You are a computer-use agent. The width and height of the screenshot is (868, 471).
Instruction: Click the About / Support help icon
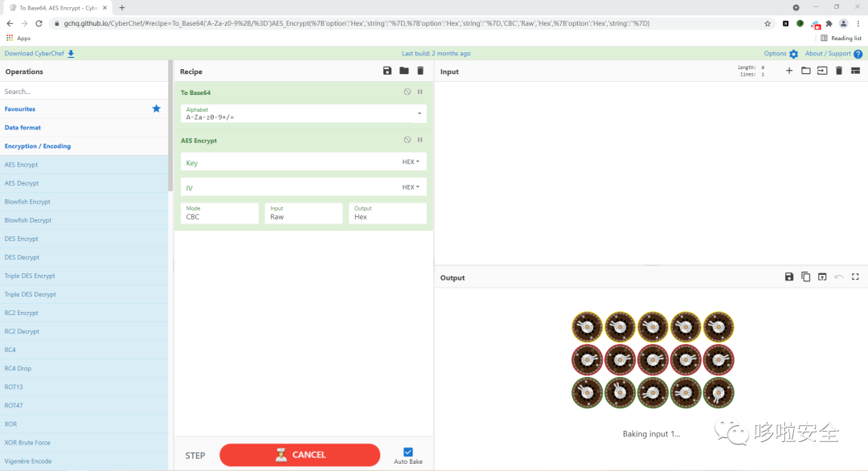coord(858,54)
